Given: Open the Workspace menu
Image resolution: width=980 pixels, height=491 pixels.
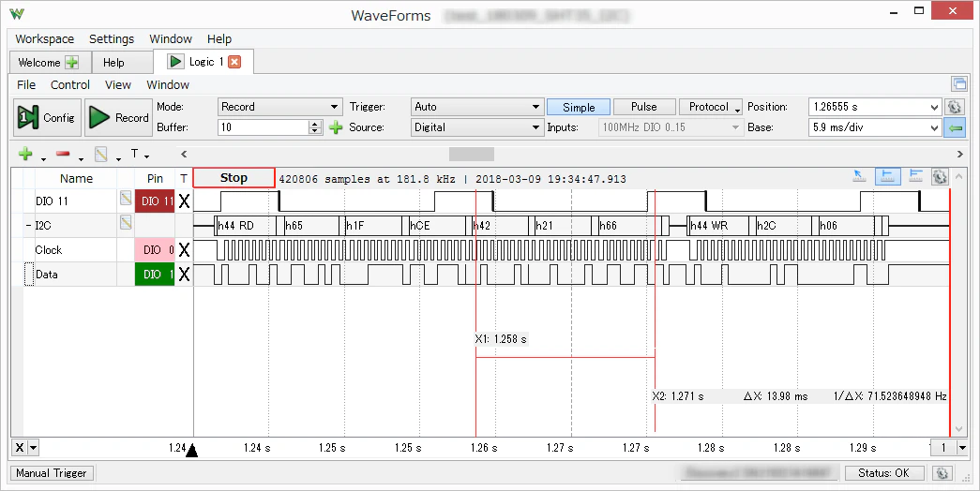Looking at the screenshot, I should [44, 38].
